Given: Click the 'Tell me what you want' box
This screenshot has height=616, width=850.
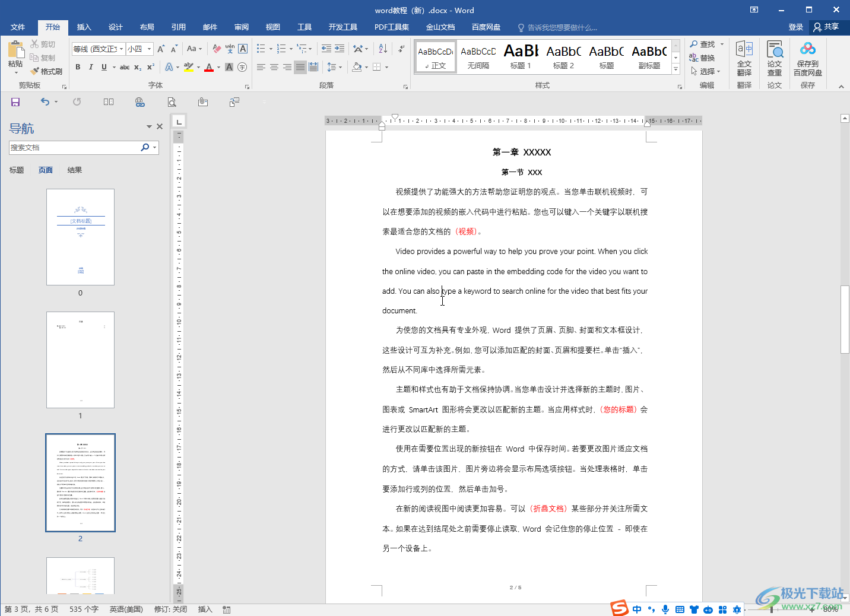Looking at the screenshot, I should (558, 27).
